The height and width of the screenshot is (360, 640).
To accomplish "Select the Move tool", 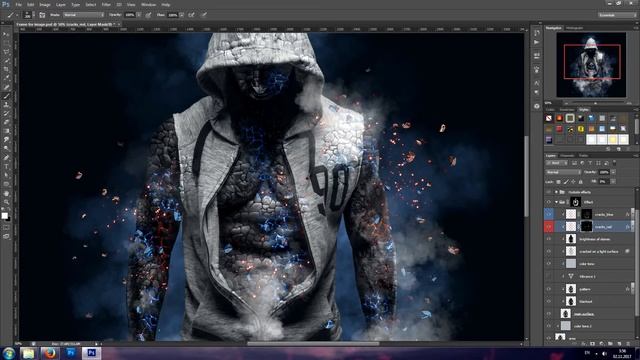I will pos(6,35).
